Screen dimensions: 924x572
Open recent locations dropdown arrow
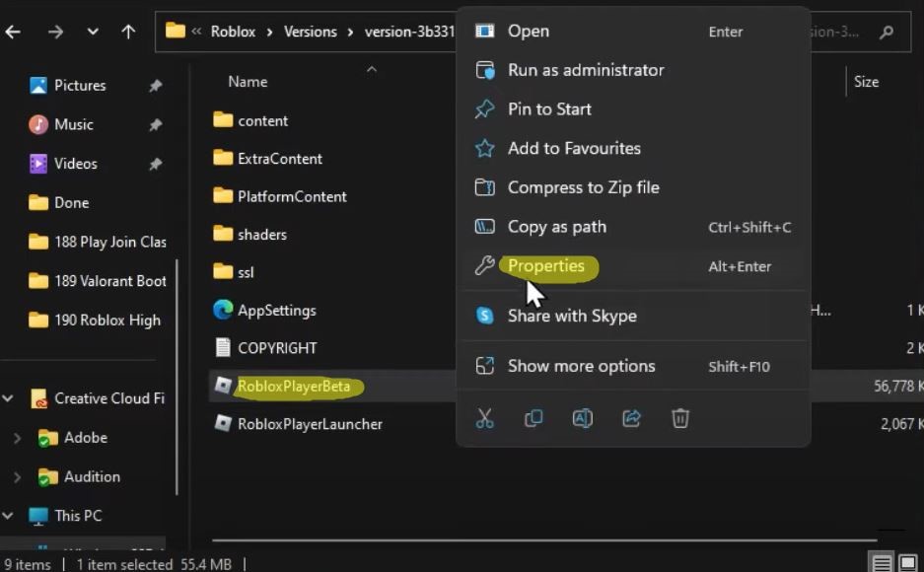[x=93, y=32]
